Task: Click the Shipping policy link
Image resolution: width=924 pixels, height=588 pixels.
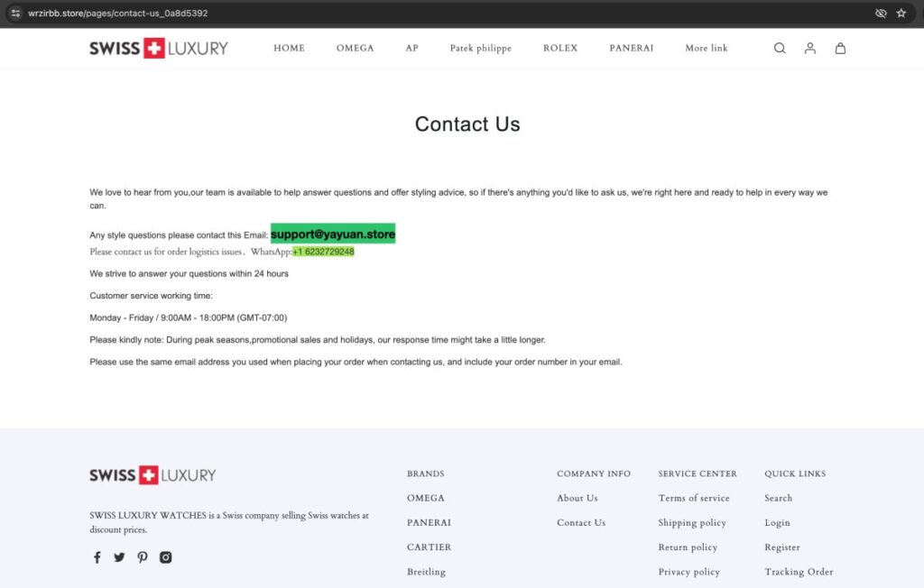Action: [x=692, y=522]
